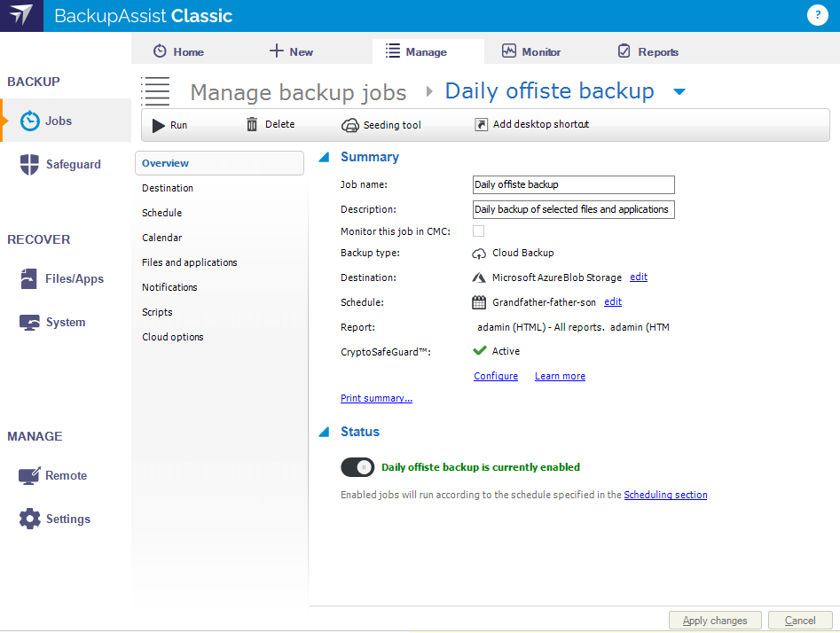Select Overview in the job menu

coord(220,163)
